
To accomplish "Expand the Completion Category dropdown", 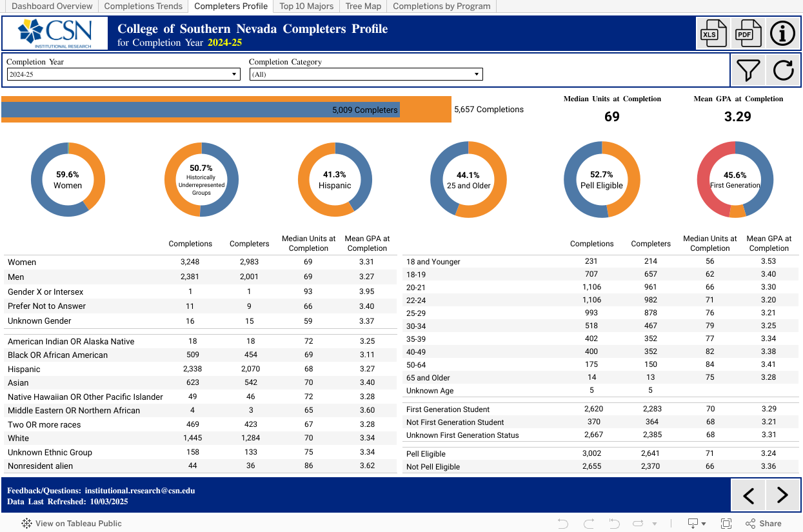I will [x=366, y=75].
